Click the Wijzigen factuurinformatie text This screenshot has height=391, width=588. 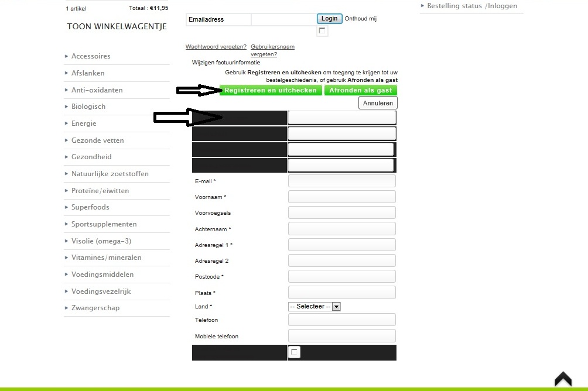225,63
